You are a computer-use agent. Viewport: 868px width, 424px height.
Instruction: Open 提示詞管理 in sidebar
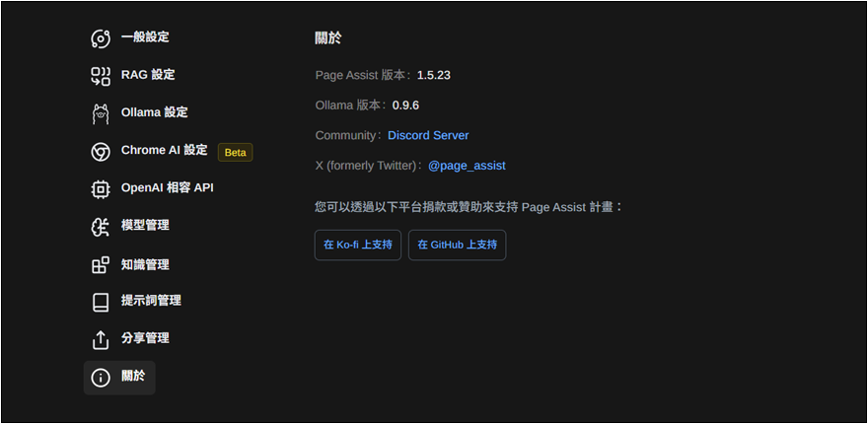coord(151,301)
